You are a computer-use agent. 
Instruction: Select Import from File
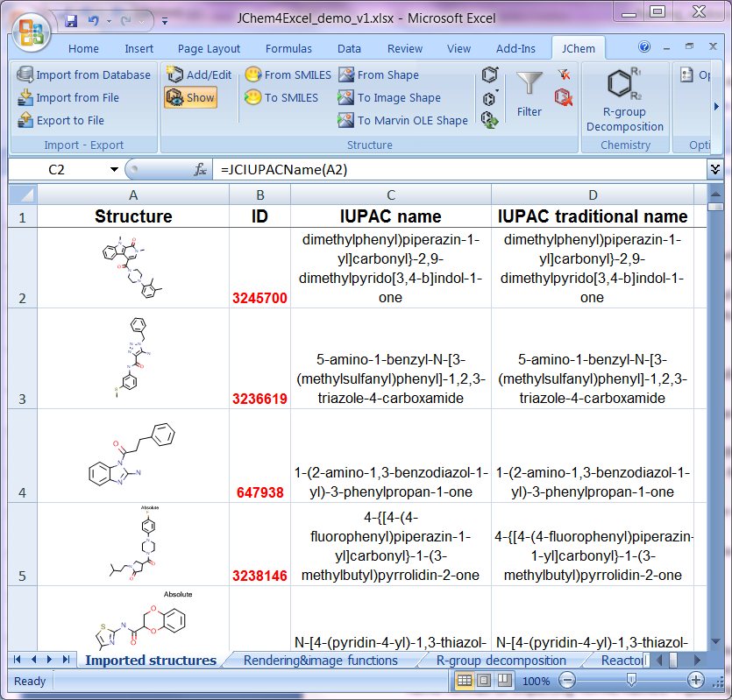[x=77, y=97]
